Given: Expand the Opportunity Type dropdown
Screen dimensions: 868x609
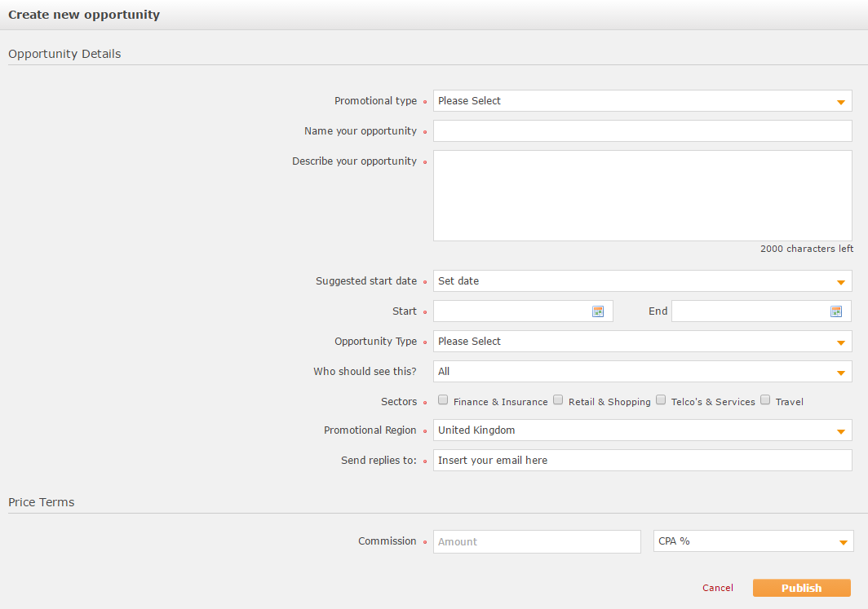Looking at the screenshot, I should [642, 342].
